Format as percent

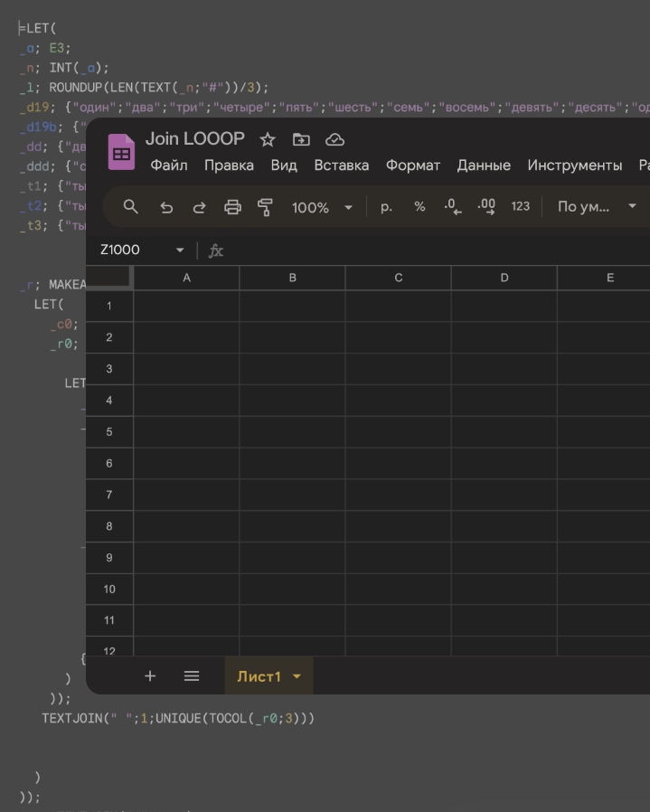coord(419,207)
